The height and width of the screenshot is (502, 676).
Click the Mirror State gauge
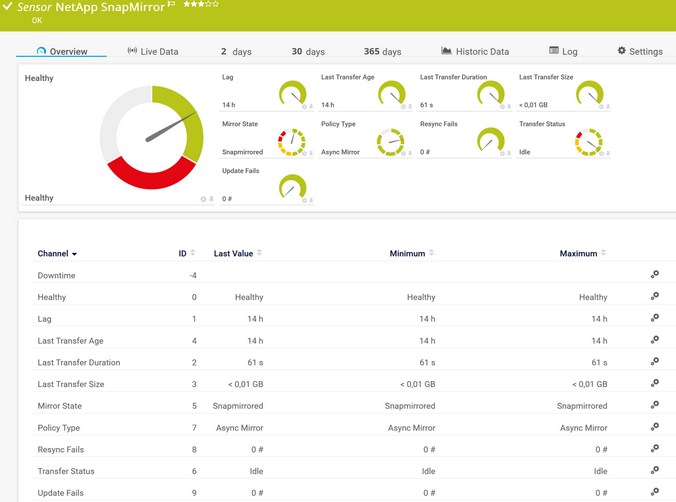292,142
